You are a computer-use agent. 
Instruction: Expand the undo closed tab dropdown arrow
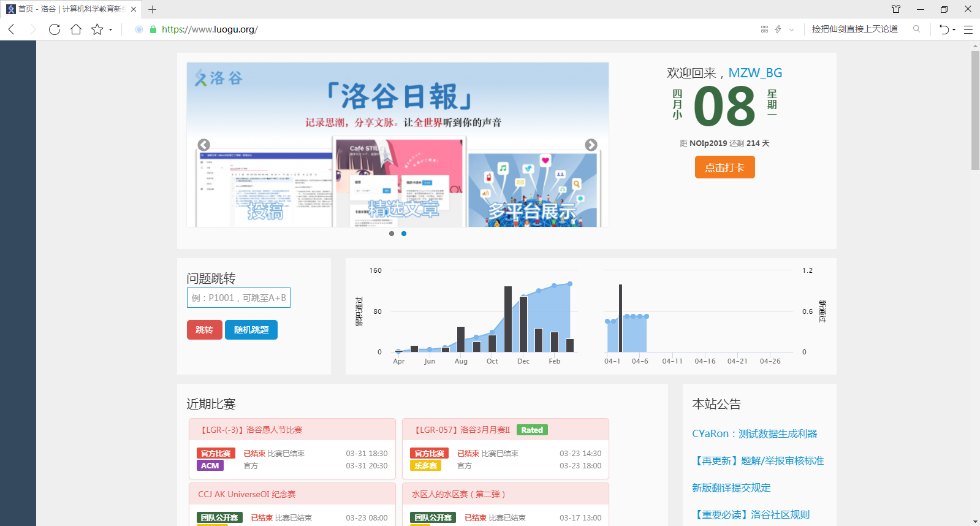pyautogui.click(x=954, y=29)
